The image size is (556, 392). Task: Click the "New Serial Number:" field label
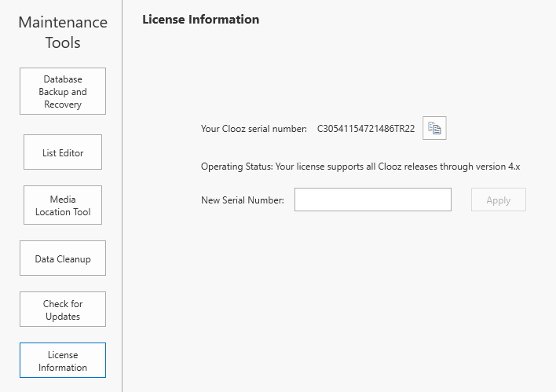point(243,200)
